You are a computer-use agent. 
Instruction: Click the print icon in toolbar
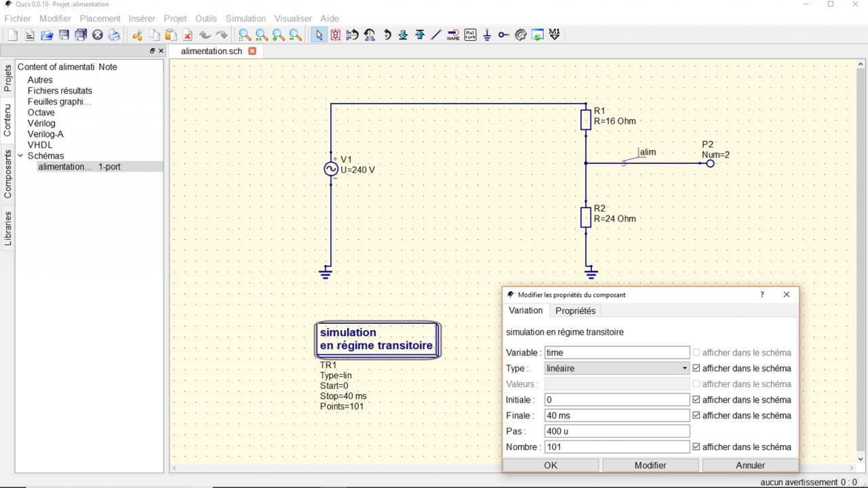point(115,35)
